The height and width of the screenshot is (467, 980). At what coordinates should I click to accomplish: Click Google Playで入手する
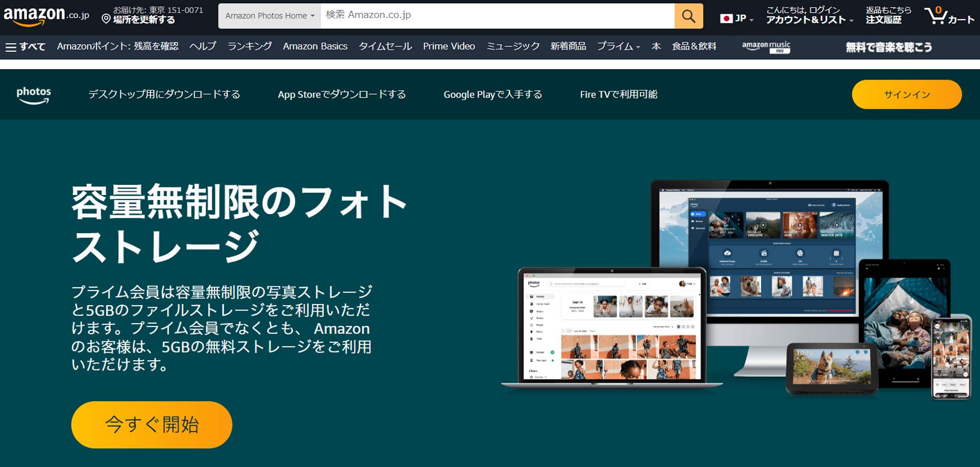[x=493, y=95]
